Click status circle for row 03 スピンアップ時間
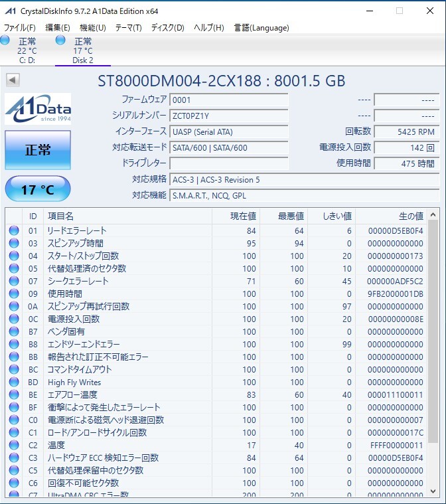The width and height of the screenshot is (446, 504). [x=14, y=243]
